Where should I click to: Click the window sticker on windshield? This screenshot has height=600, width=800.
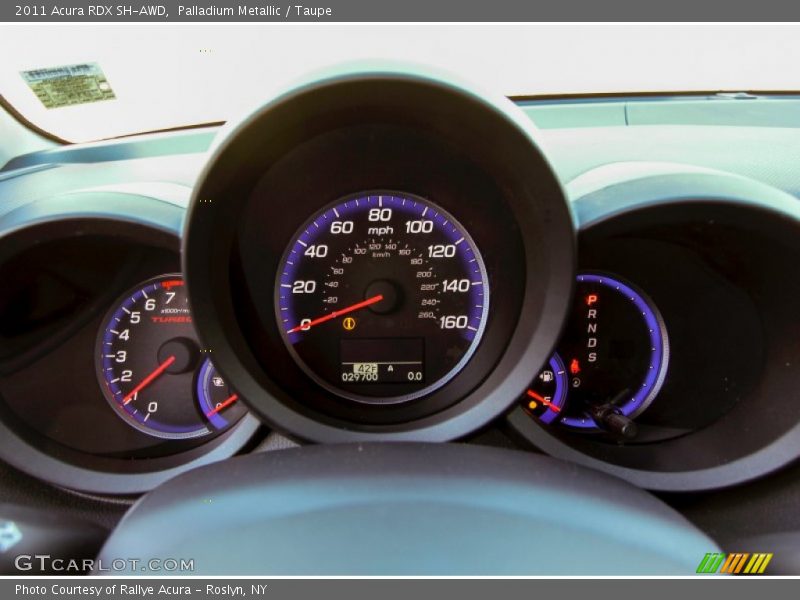[68, 85]
